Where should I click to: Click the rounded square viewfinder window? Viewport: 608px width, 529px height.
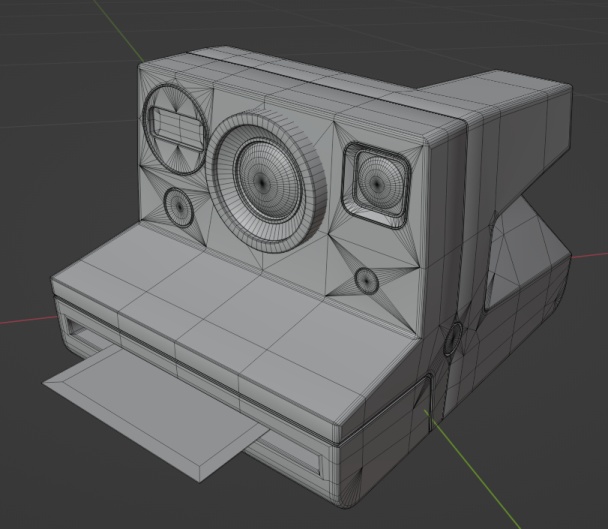[377, 184]
